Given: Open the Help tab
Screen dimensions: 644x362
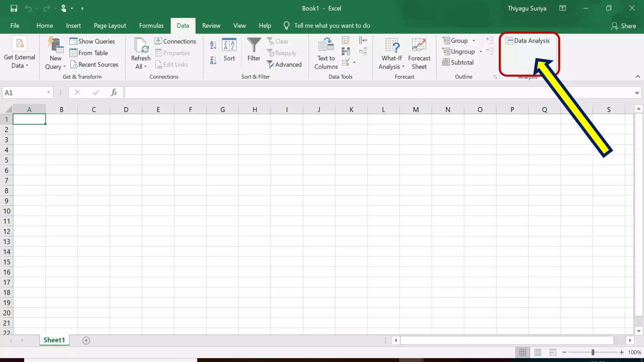Looking at the screenshot, I should click(x=265, y=26).
